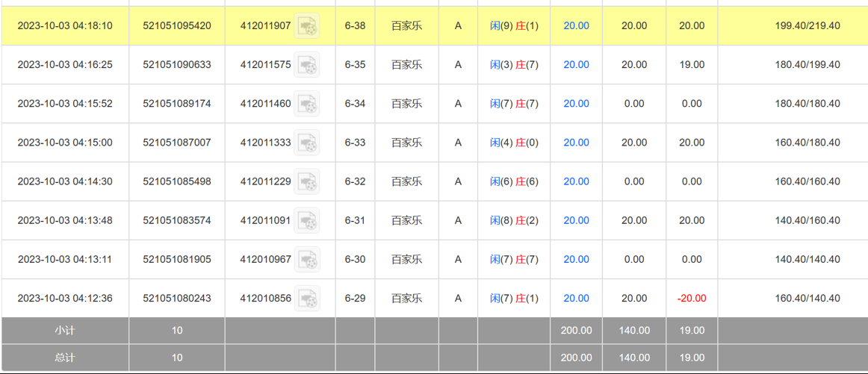Click blue 20.00 bet amount in row 6-38
The image size is (868, 374).
pyautogui.click(x=576, y=26)
